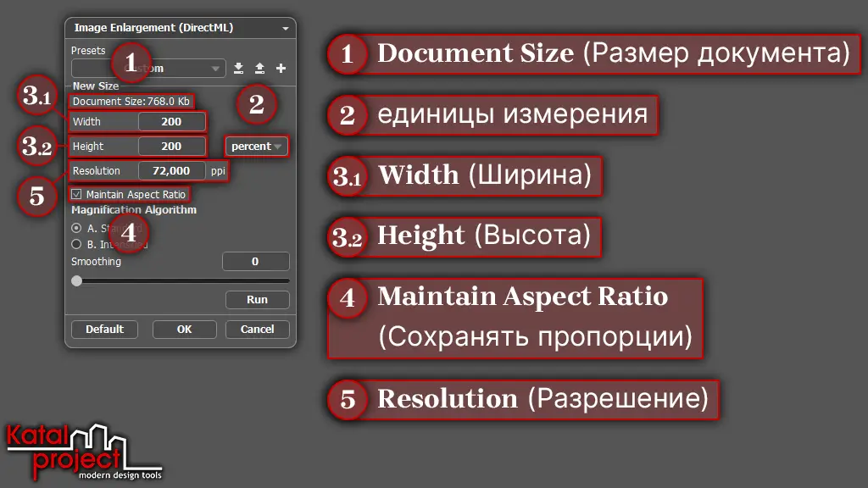Click the import preset icon
868x488 pixels.
click(x=239, y=69)
